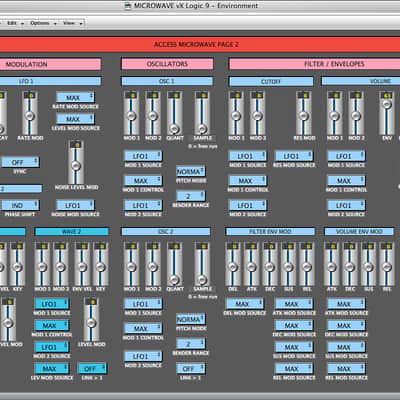This screenshot has height=400, width=400.
Task: Click the OSC 2 MOD 2 fader
Action: click(153, 264)
